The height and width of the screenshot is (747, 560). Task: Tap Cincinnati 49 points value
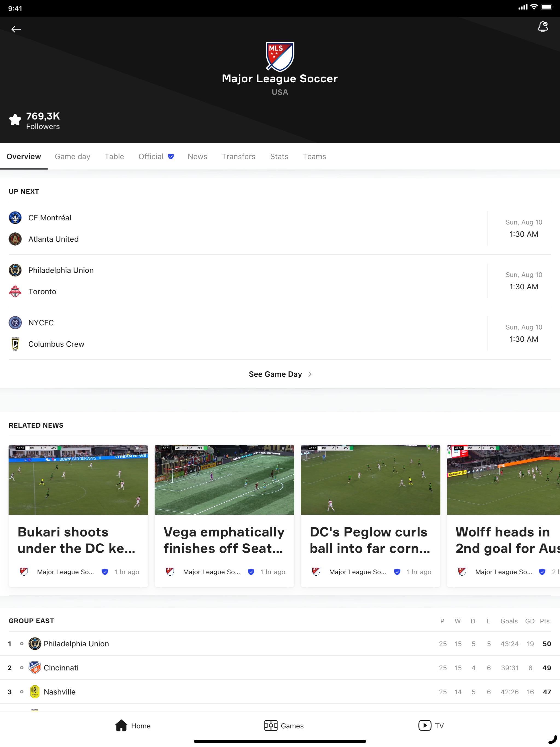[547, 668]
